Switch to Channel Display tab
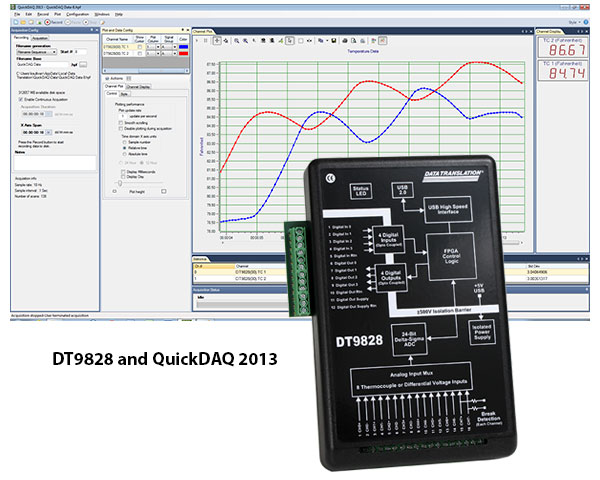 pos(138,87)
